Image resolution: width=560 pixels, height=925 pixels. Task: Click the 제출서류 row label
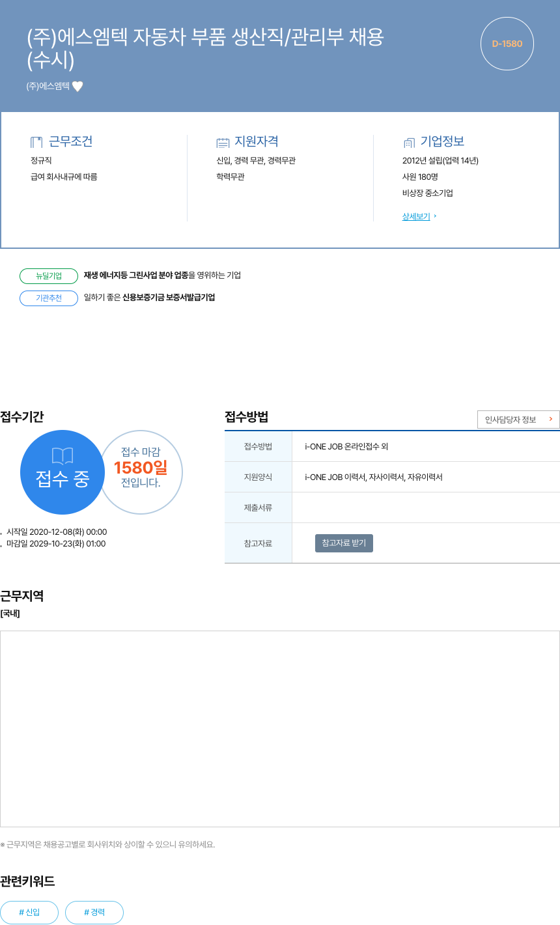coord(259,507)
